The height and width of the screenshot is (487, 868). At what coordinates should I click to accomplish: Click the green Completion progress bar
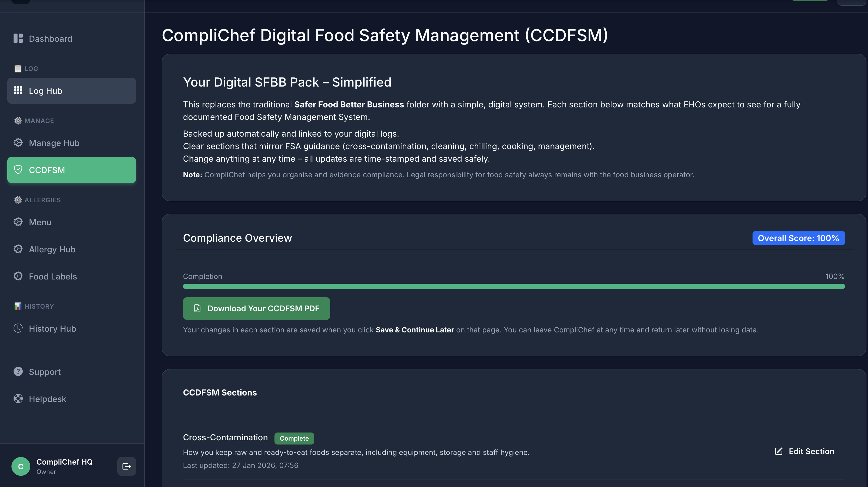click(514, 286)
